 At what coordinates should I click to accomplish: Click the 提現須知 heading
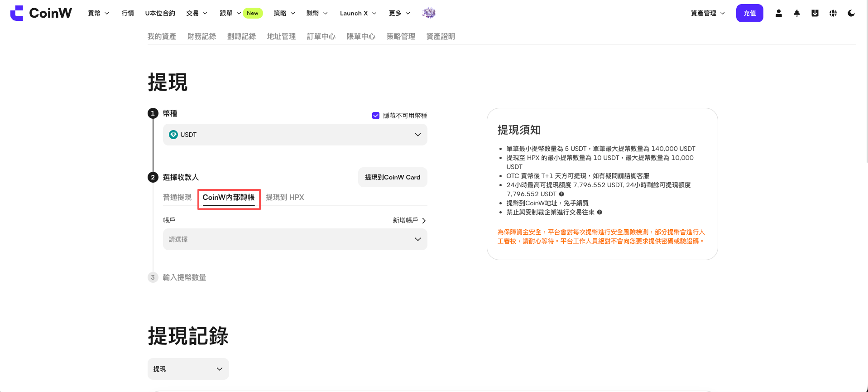(x=519, y=130)
